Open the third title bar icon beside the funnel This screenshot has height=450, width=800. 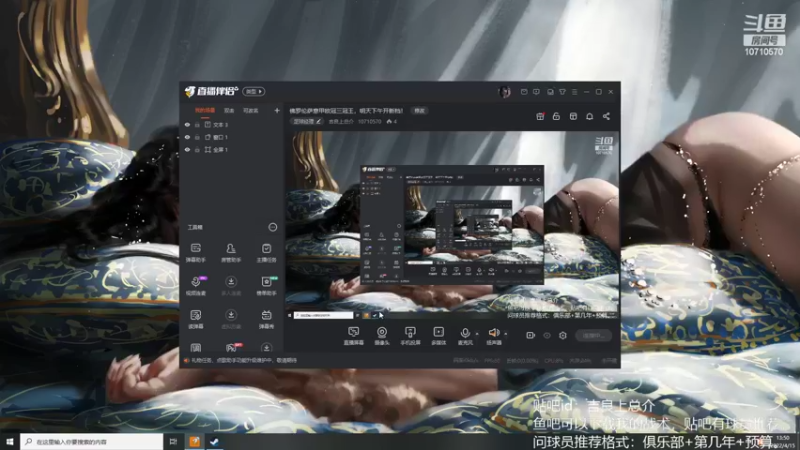click(x=550, y=92)
